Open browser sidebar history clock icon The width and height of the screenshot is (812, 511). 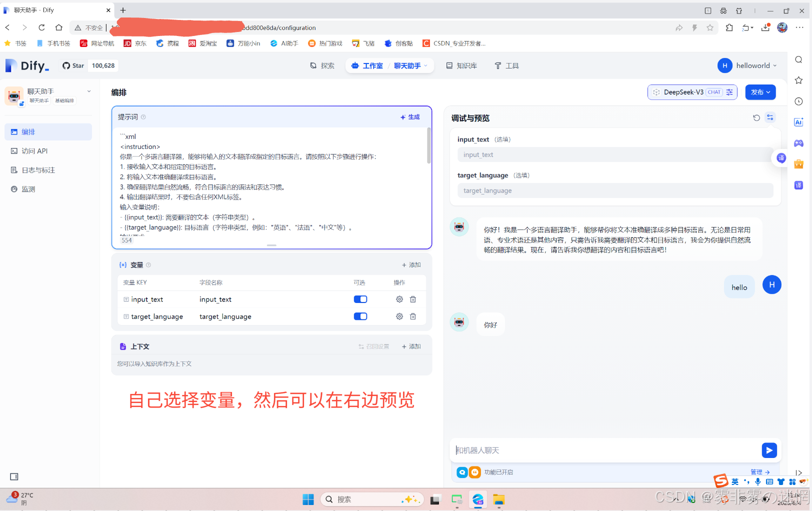tap(798, 101)
